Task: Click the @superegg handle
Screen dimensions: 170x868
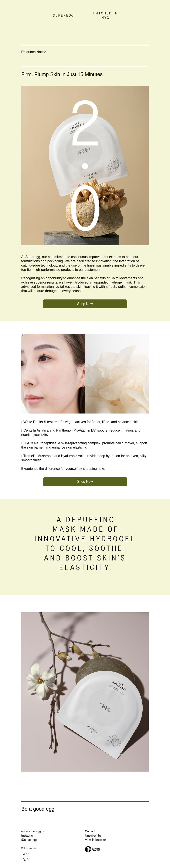Action: (x=29, y=840)
